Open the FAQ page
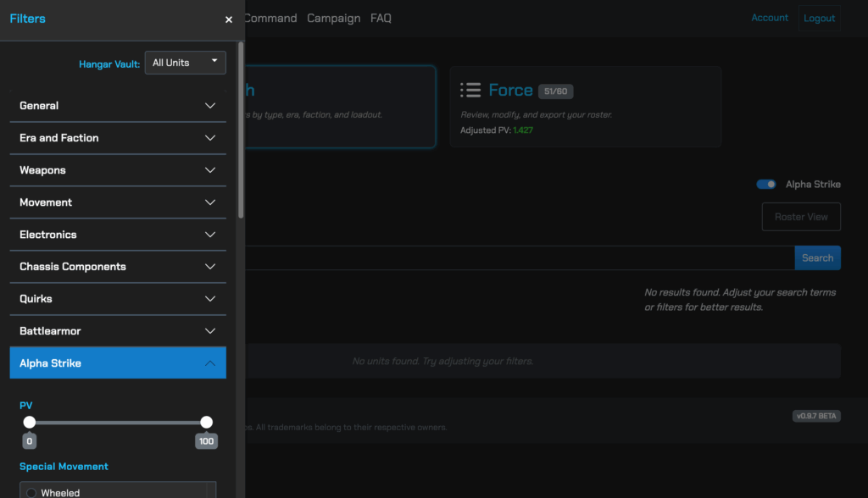Viewport: 868px width, 498px height. point(381,17)
